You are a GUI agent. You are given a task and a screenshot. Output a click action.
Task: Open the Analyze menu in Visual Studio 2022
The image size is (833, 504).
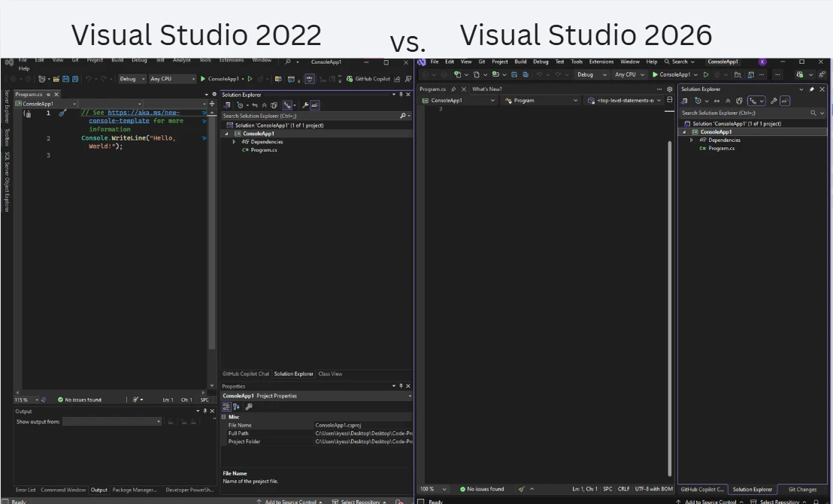pyautogui.click(x=181, y=60)
